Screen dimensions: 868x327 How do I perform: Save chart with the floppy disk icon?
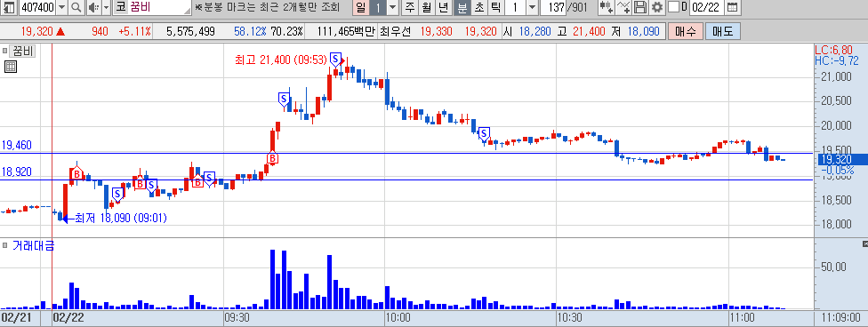pyautogui.click(x=640, y=7)
